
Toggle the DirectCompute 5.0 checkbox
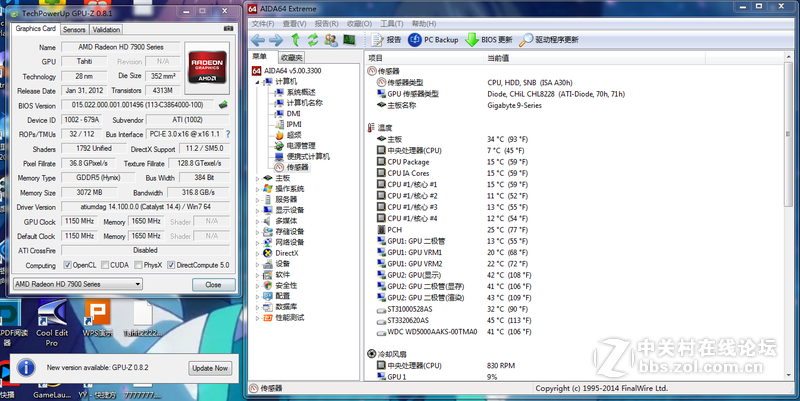171,265
